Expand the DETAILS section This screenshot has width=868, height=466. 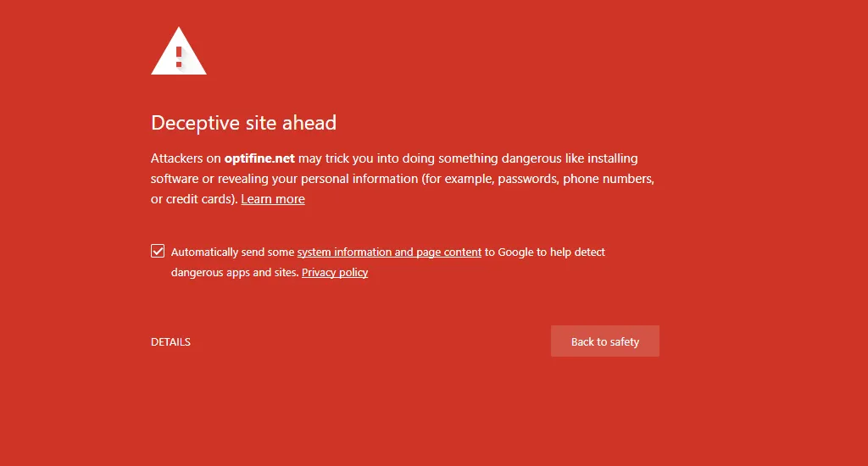pyautogui.click(x=170, y=342)
